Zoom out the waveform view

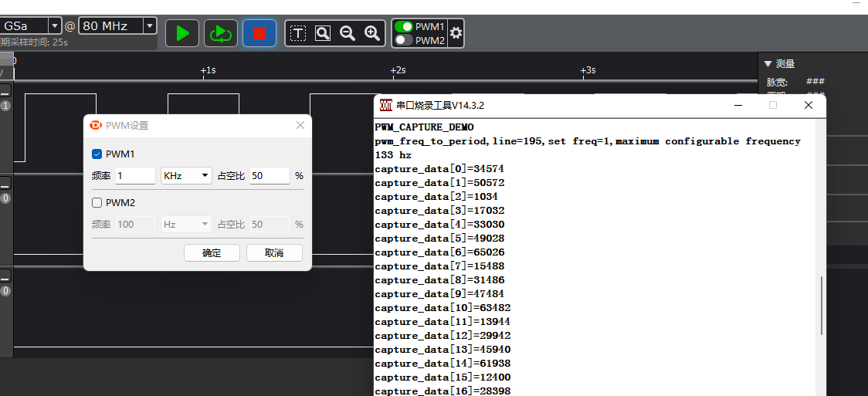point(348,34)
